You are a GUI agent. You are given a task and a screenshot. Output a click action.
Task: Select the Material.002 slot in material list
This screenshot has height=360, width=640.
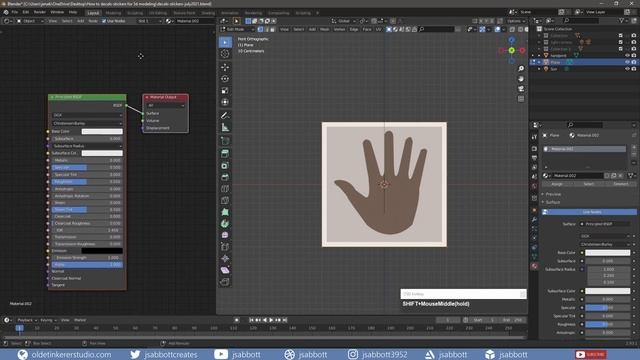click(x=585, y=149)
